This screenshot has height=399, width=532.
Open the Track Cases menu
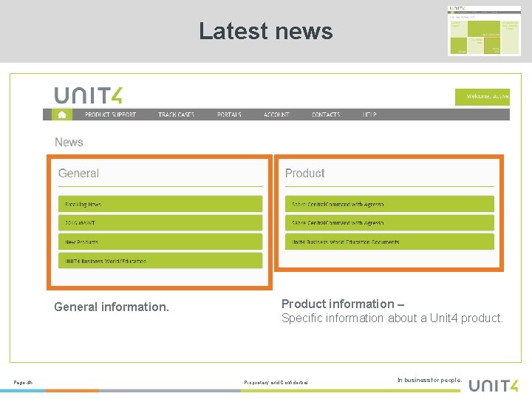coord(176,115)
